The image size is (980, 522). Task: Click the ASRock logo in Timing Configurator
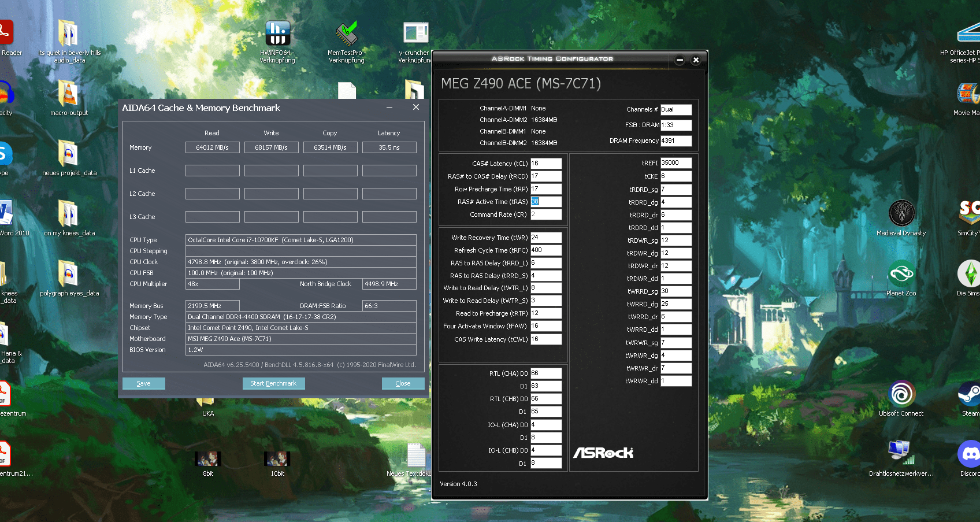tap(603, 453)
